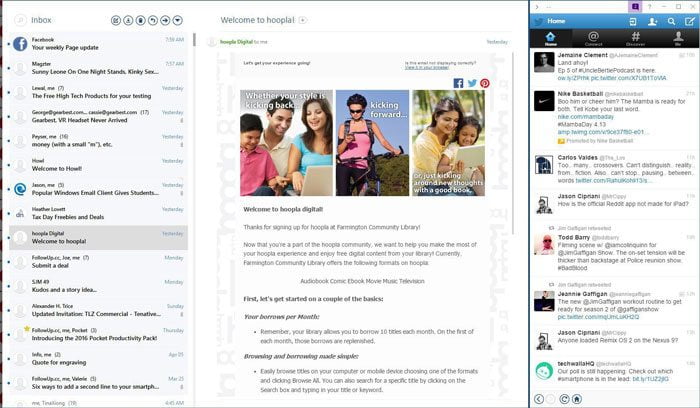Open ow.ly link in Jemaine Clement tweet
Viewport: 700px width, 408px height.
[x=573, y=78]
